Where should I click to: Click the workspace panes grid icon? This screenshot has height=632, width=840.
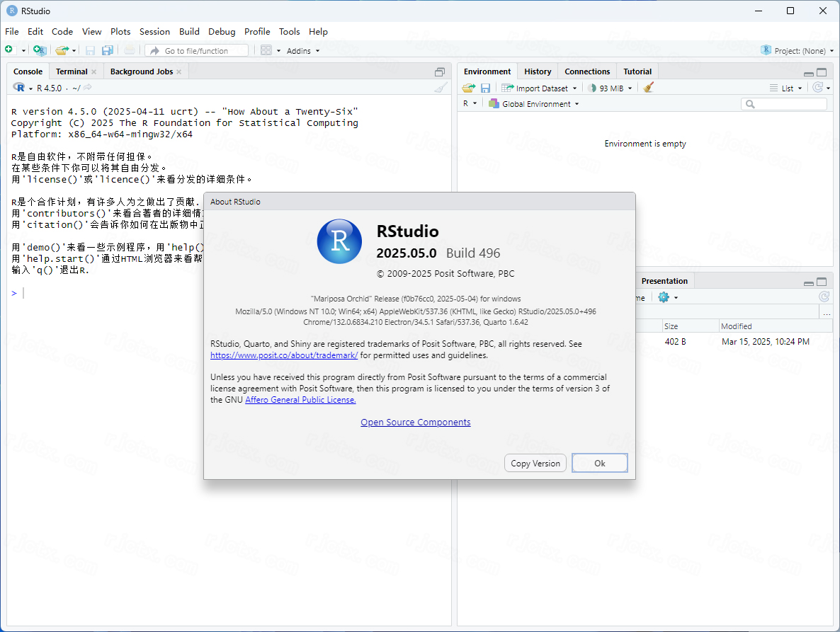click(x=266, y=50)
